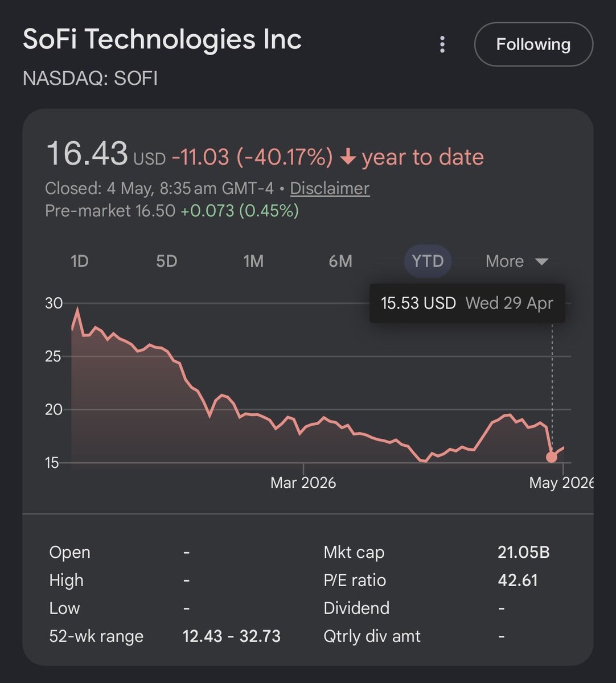This screenshot has width=616, height=683.
Task: Click the 52-wk range label
Action: point(96,636)
